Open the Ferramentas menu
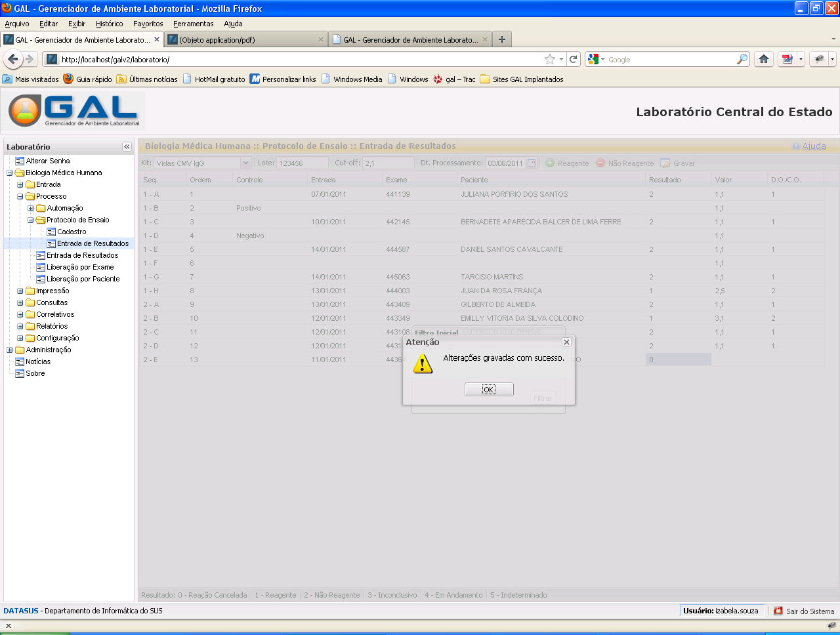The height and width of the screenshot is (635, 840). point(193,24)
